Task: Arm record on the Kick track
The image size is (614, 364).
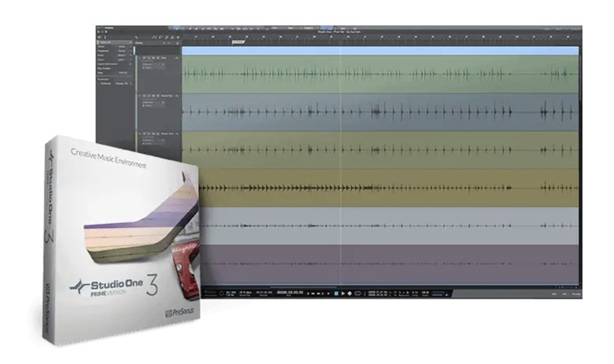Action: pyautogui.click(x=154, y=58)
